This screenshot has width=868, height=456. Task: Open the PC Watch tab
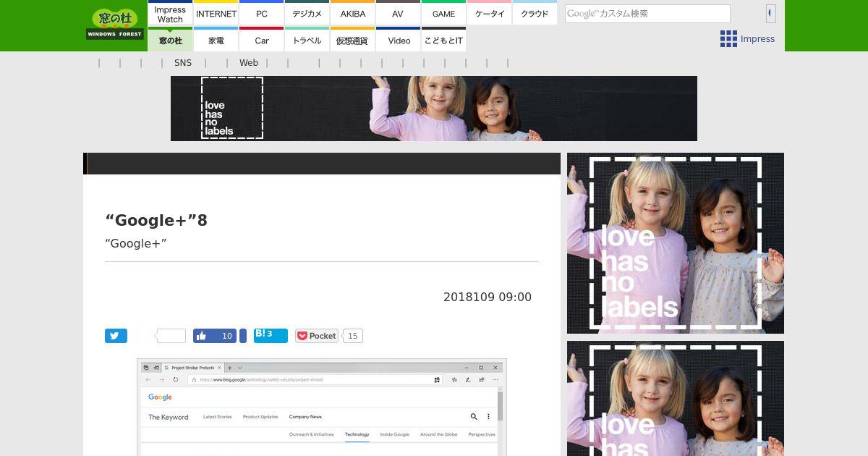261,13
